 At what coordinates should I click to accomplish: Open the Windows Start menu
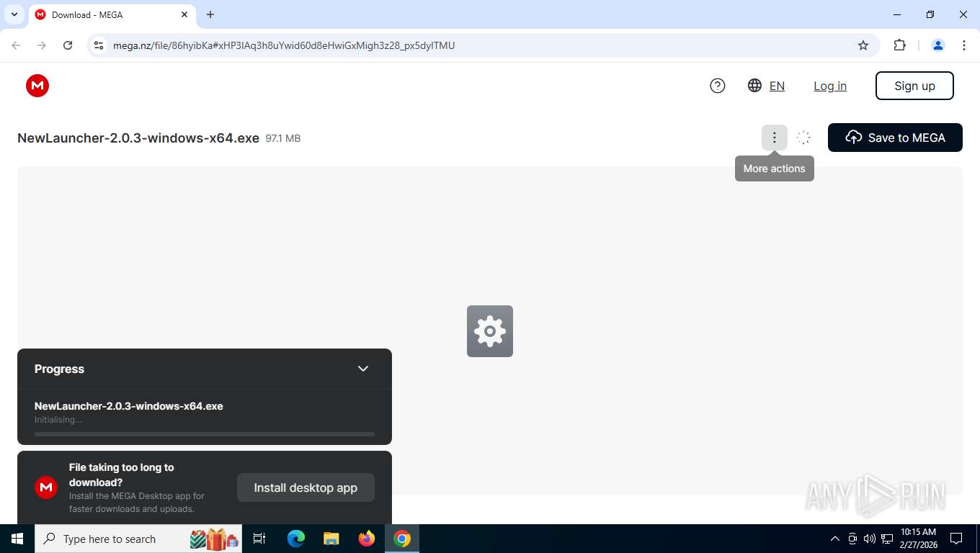(17, 539)
